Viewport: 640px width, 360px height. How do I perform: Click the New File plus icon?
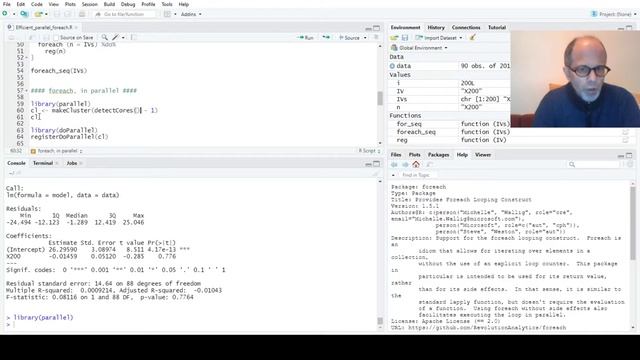[5, 14]
